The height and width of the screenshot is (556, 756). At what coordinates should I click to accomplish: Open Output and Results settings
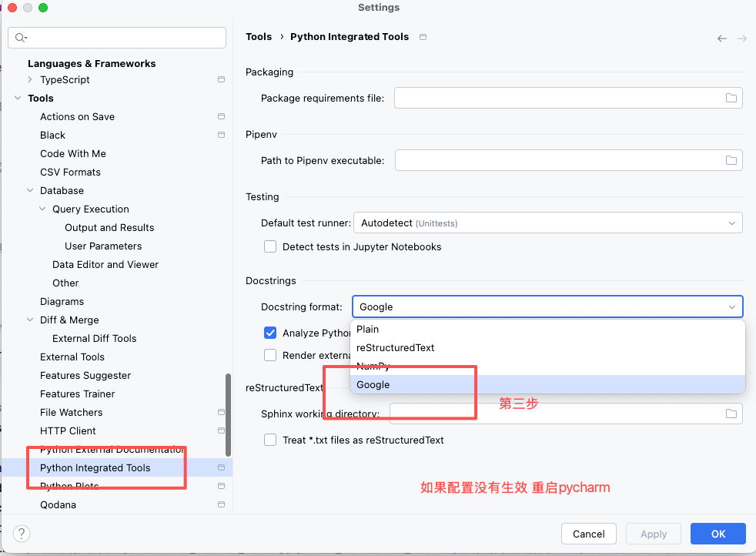click(x=109, y=228)
